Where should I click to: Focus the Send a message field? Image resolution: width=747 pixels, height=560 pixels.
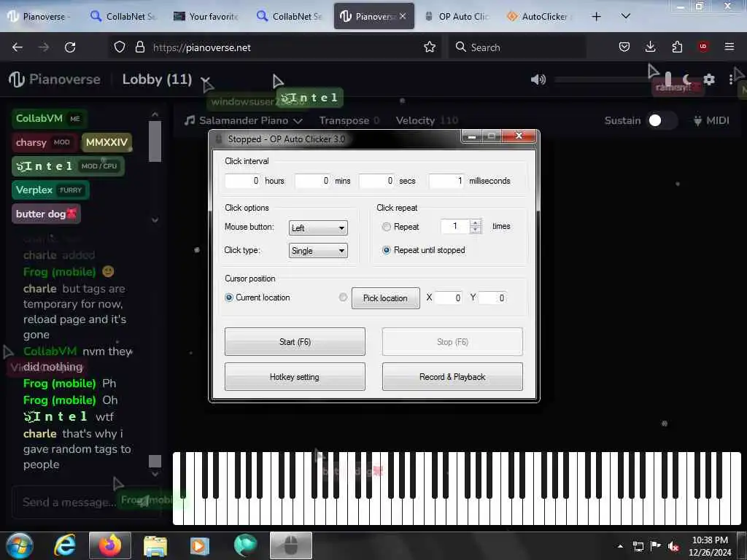coord(86,502)
